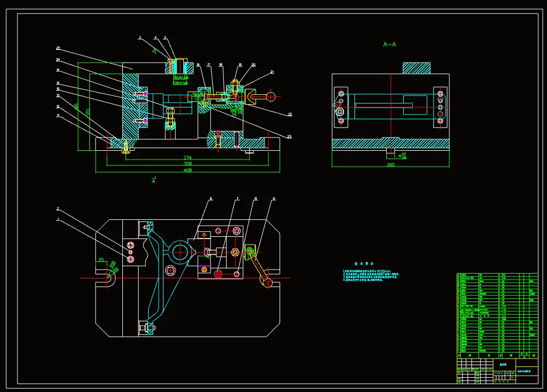Click part balloon number 5
The width and height of the screenshot is (547, 392).
tap(165, 38)
